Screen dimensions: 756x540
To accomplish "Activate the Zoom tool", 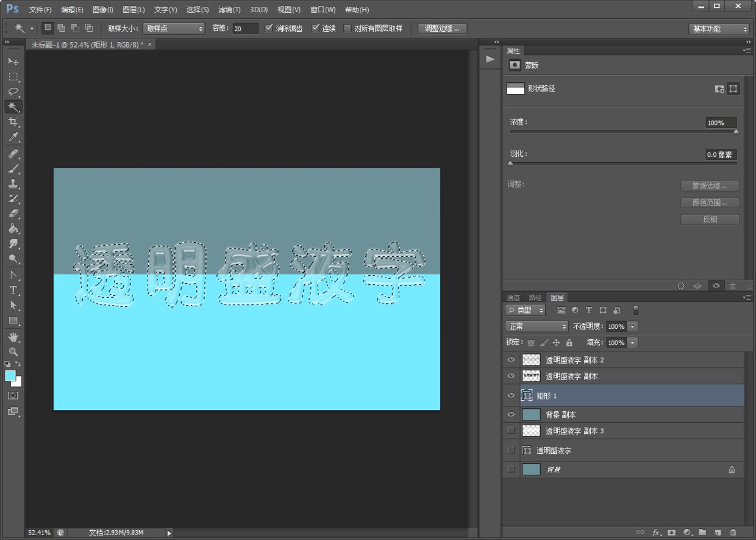I will pos(13,352).
